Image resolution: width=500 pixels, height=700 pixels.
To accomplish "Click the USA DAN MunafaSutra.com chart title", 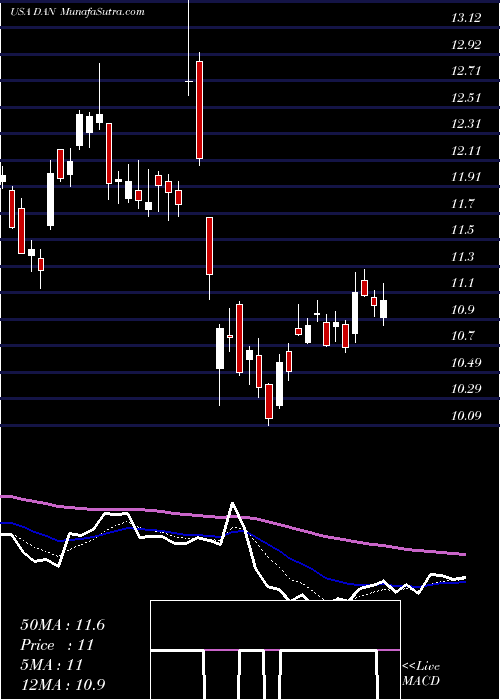I will 77,12.
